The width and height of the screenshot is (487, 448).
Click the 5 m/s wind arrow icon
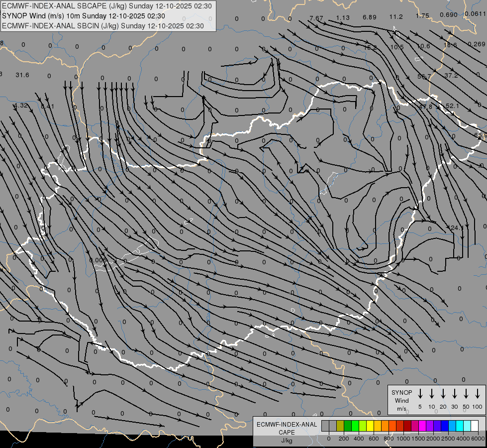(420, 394)
